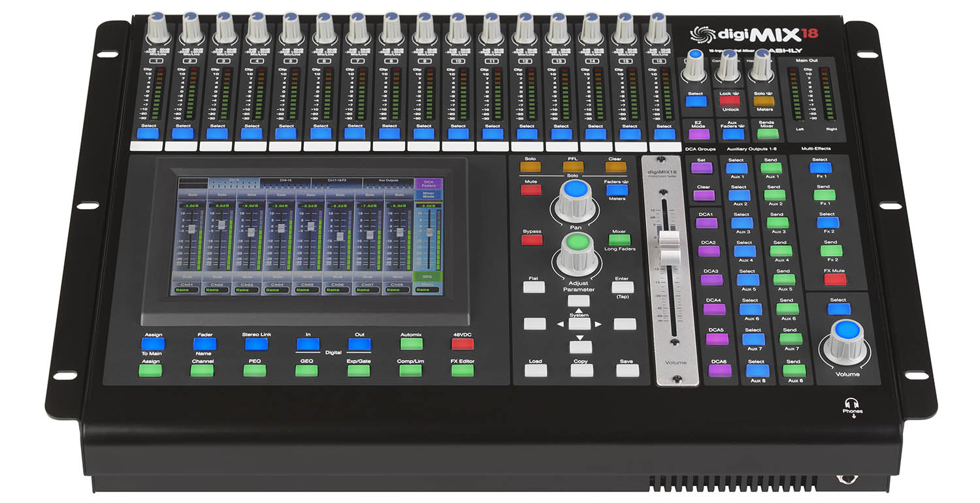The height and width of the screenshot is (503, 980).
Task: Select the Digital Out button
Action: [x=359, y=344]
